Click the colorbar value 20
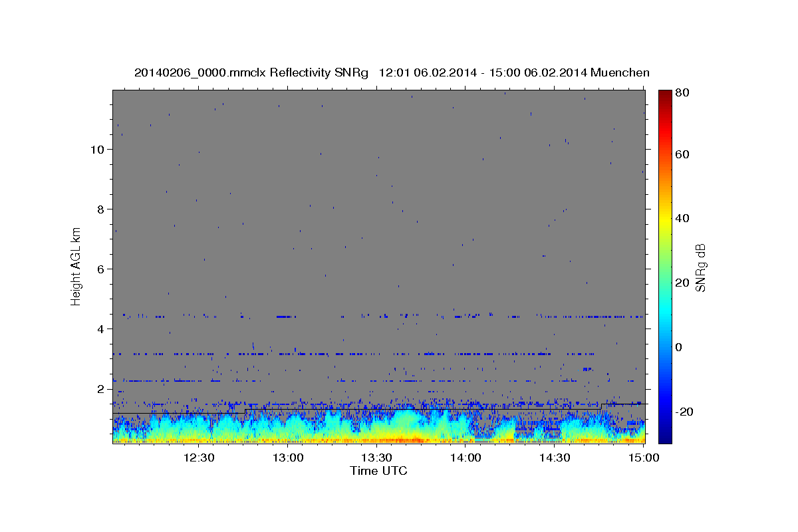 682,283
